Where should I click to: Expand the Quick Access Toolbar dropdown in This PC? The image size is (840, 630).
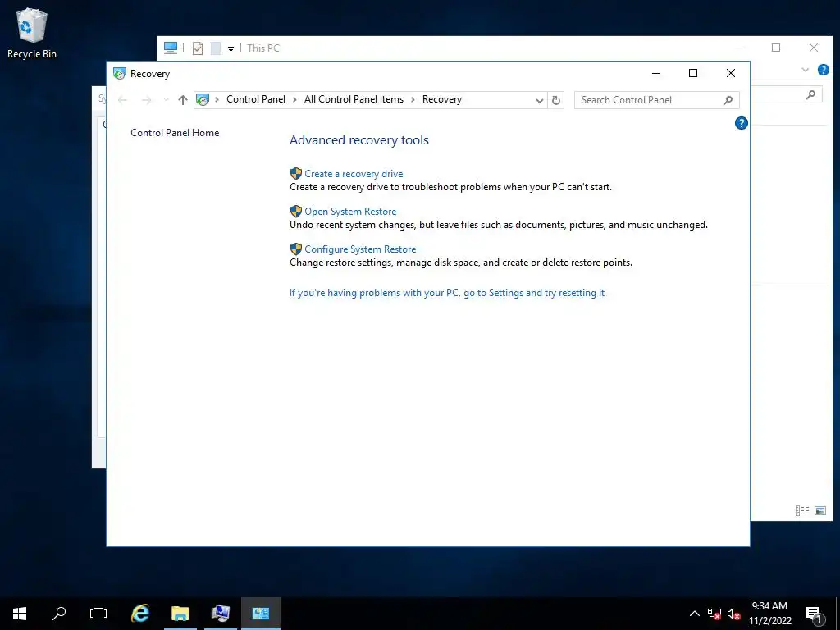click(231, 48)
